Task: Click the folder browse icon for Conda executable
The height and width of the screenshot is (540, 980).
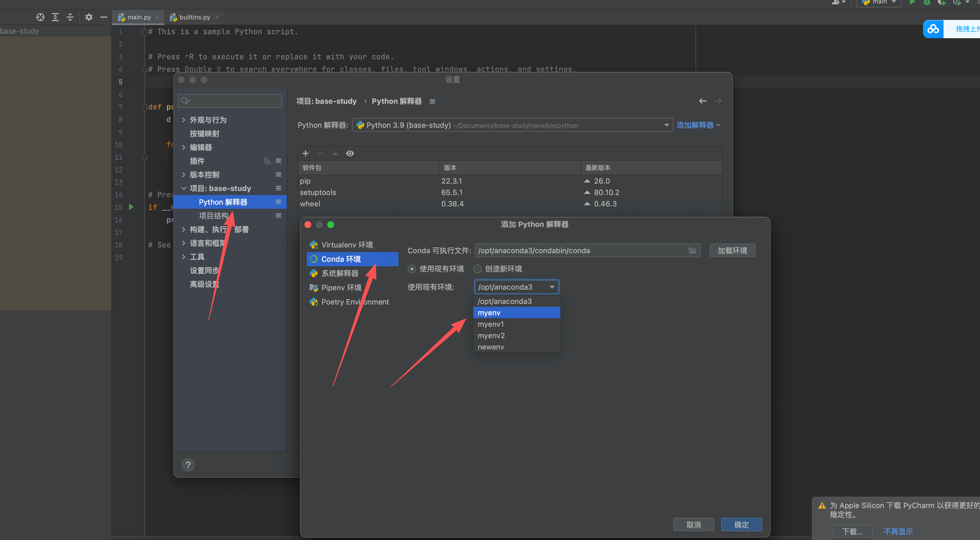Action: tap(692, 250)
